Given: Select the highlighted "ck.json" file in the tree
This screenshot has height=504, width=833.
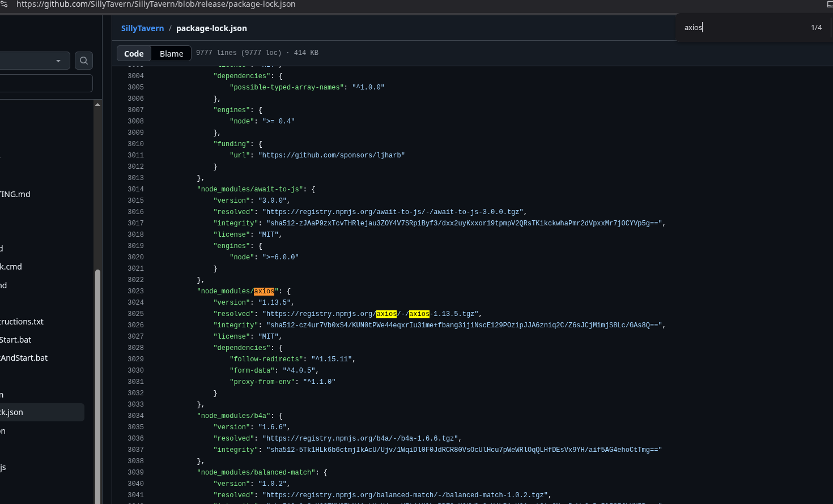Looking at the screenshot, I should point(42,412).
